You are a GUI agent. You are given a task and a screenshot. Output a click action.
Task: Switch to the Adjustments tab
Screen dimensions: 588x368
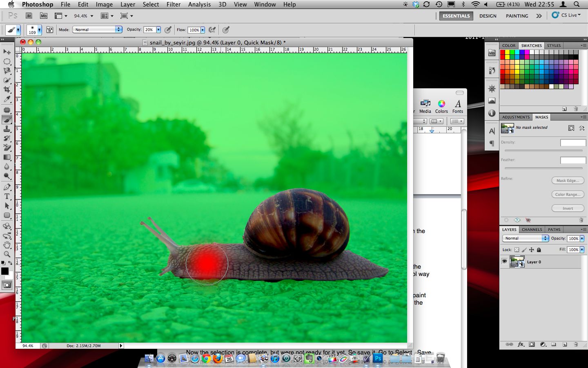[x=516, y=117]
